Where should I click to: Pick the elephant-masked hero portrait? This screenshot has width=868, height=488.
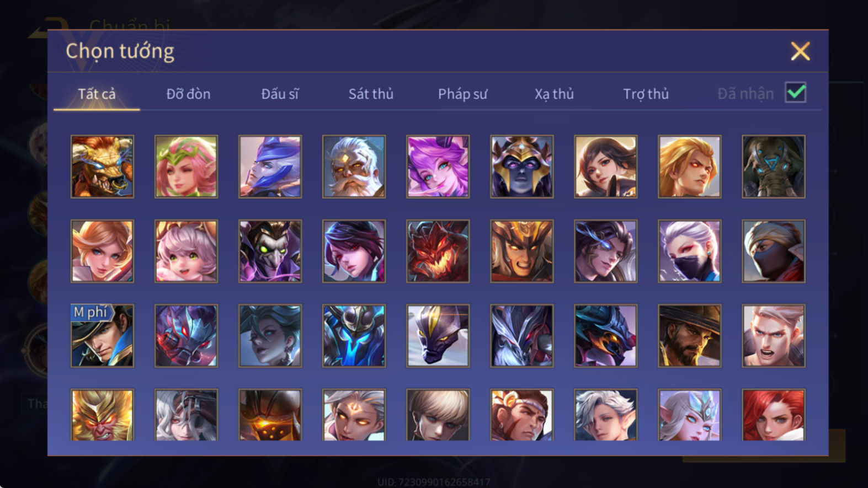[773, 167]
